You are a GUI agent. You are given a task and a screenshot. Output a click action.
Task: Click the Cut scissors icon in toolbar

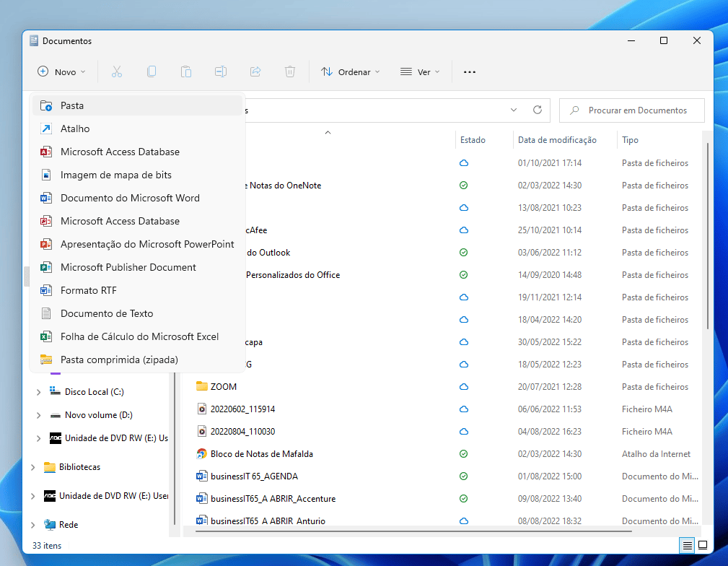117,71
